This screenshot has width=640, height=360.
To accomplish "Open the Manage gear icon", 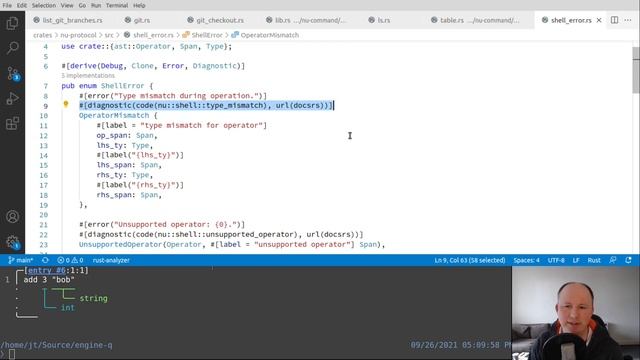I will point(12,242).
